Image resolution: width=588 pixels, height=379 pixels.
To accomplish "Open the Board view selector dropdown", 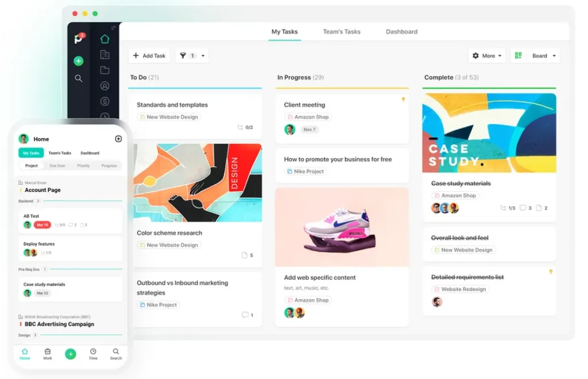I will tap(535, 56).
